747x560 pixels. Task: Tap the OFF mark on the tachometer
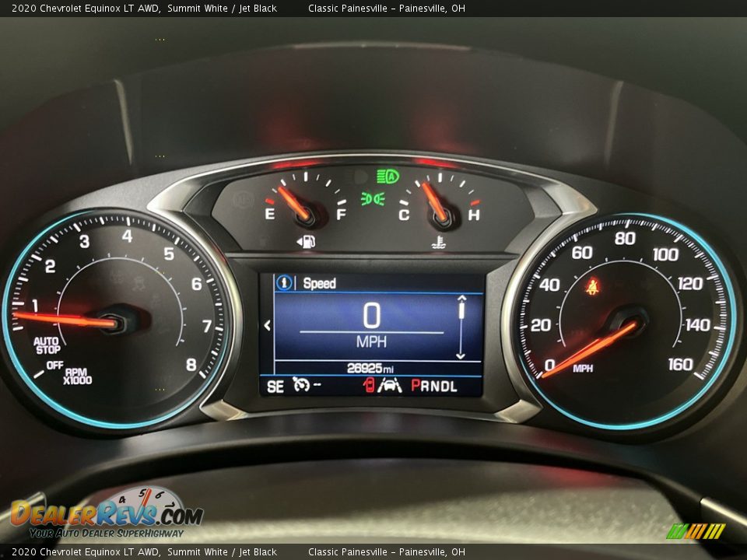(x=54, y=365)
